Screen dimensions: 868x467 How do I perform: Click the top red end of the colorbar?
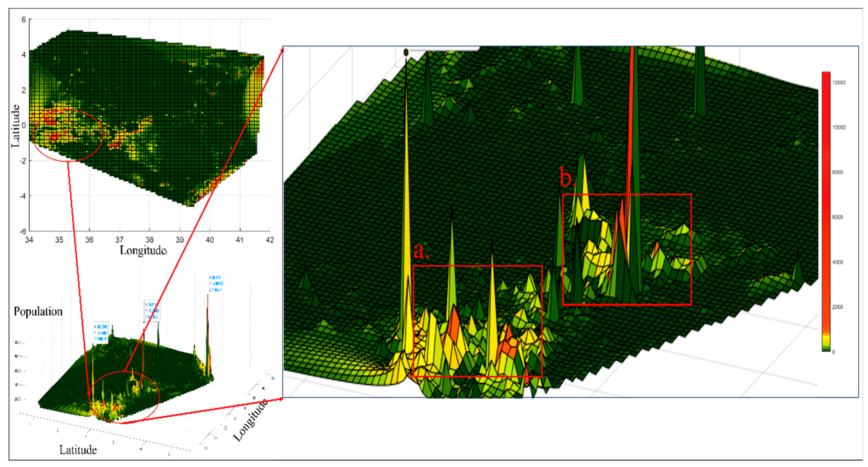(826, 75)
